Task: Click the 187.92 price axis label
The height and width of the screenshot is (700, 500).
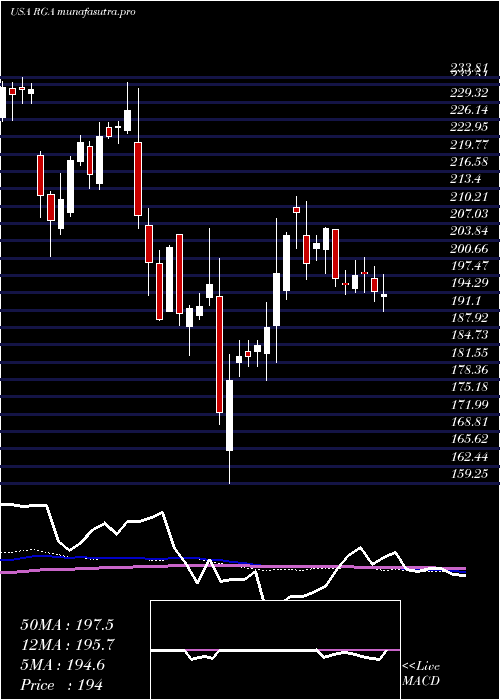Action: coord(469,318)
